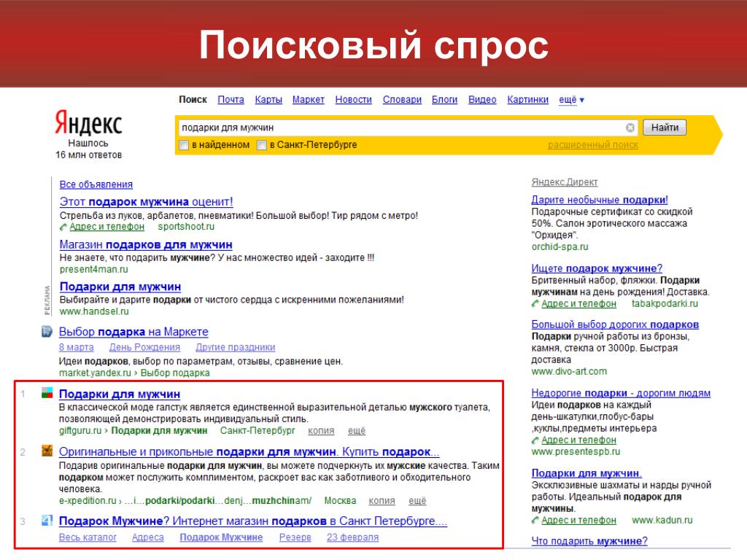This screenshot has width=747, height=560.
Task: Open result 2 'Оригинальные и прикольные подарки'
Action: click(x=249, y=451)
